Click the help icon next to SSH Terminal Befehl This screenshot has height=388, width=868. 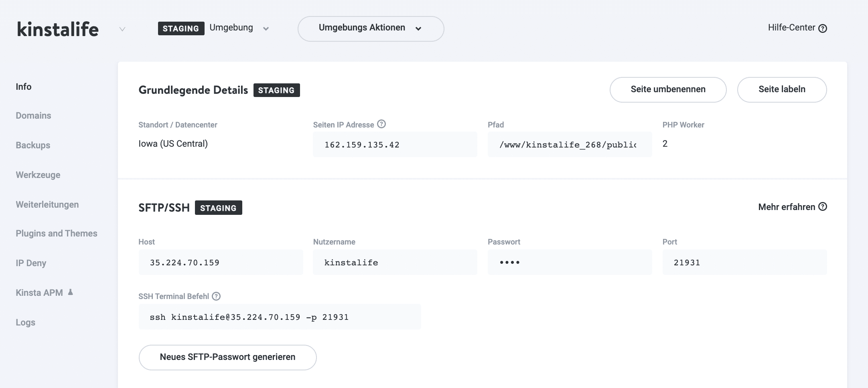click(x=216, y=296)
